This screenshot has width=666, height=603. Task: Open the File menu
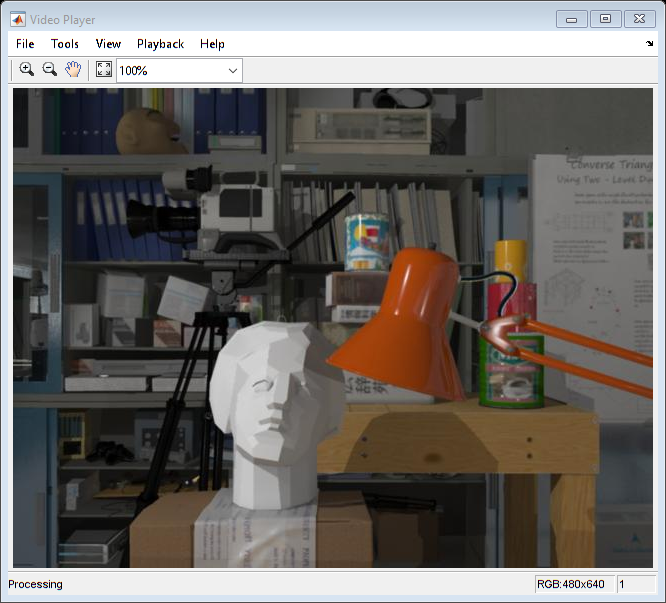[x=25, y=44]
